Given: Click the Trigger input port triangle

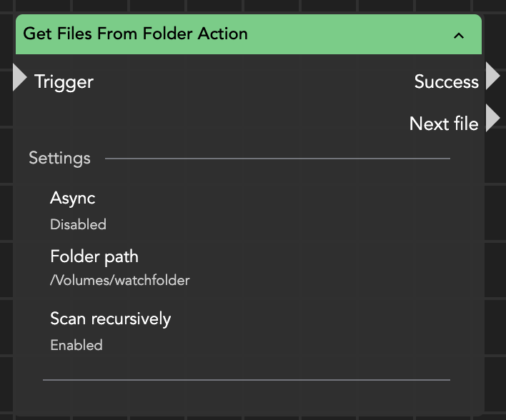Looking at the screenshot, I should click(19, 78).
